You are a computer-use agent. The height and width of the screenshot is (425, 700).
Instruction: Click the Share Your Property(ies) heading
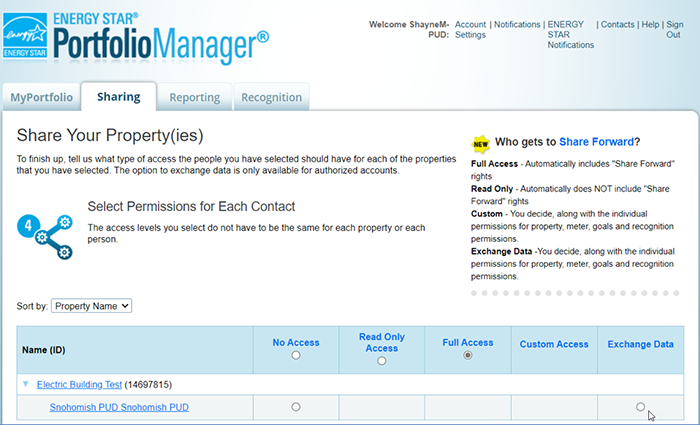[110, 135]
